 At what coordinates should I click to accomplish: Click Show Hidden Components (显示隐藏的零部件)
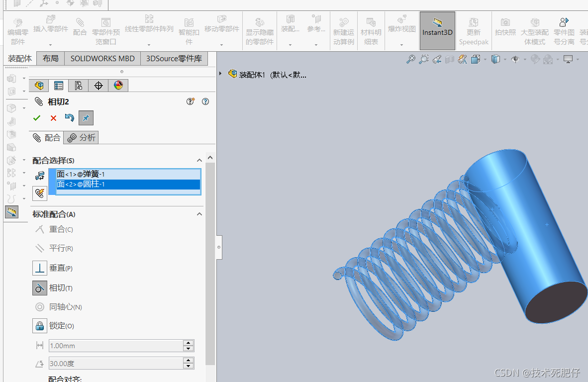[x=260, y=31]
